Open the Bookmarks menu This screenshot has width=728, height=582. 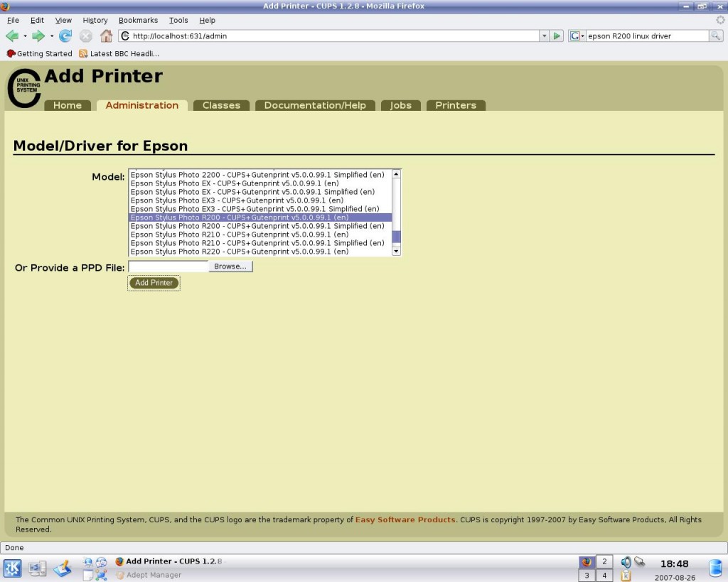pyautogui.click(x=138, y=20)
